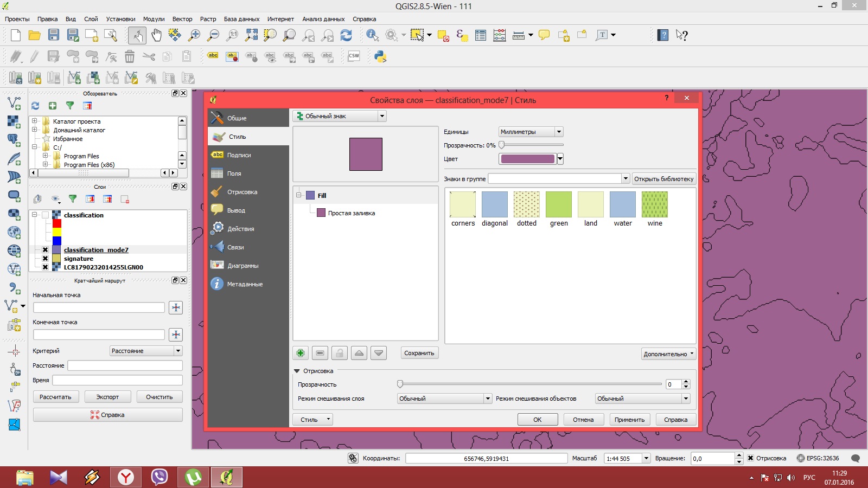Toggle visibility of signature layer

pos(46,259)
